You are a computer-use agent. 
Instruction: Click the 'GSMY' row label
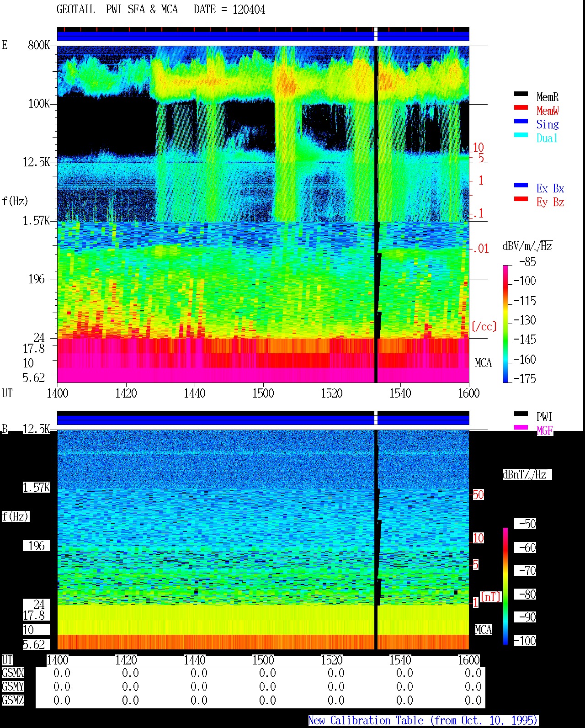13,686
